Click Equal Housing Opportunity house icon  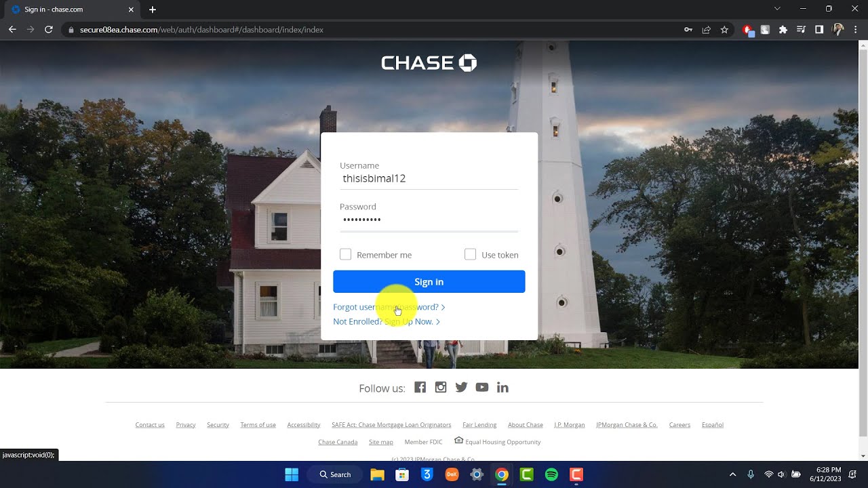pyautogui.click(x=458, y=441)
